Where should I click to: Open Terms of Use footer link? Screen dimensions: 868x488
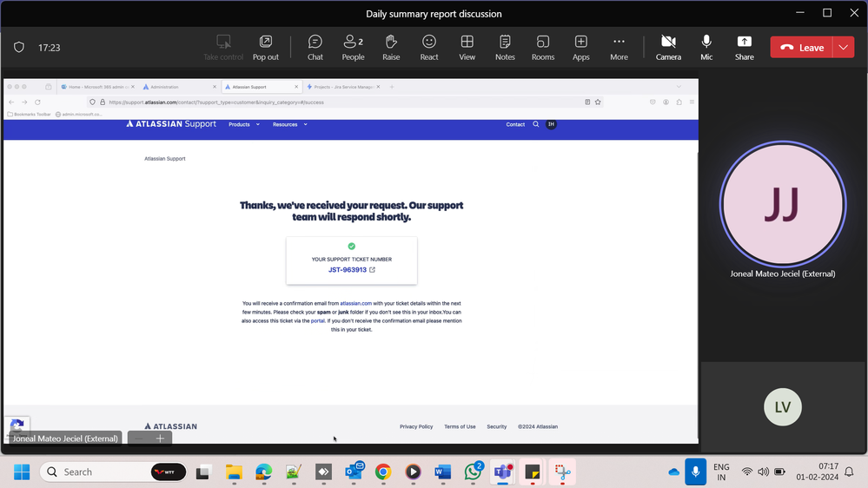(460, 426)
